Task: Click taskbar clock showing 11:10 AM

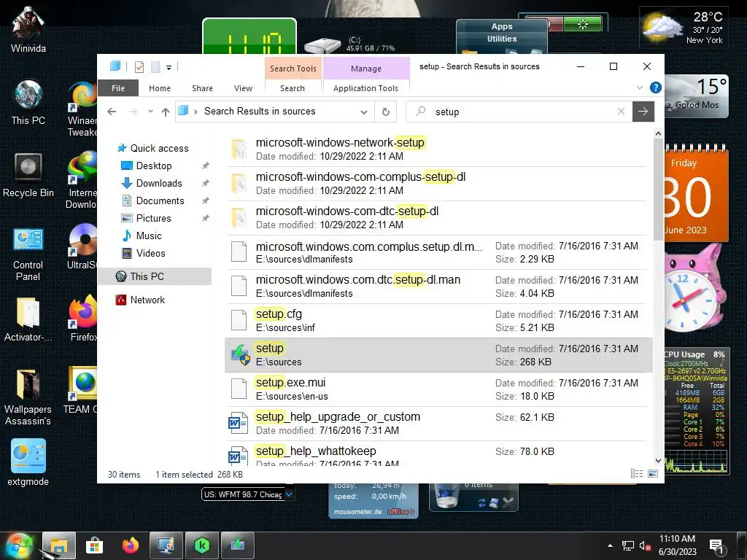Action: (677, 545)
